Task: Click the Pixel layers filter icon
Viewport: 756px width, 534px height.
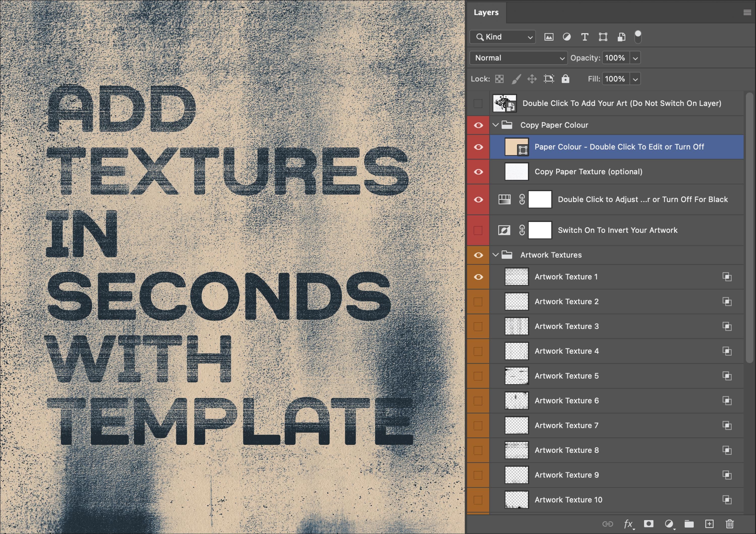Action: (x=549, y=37)
